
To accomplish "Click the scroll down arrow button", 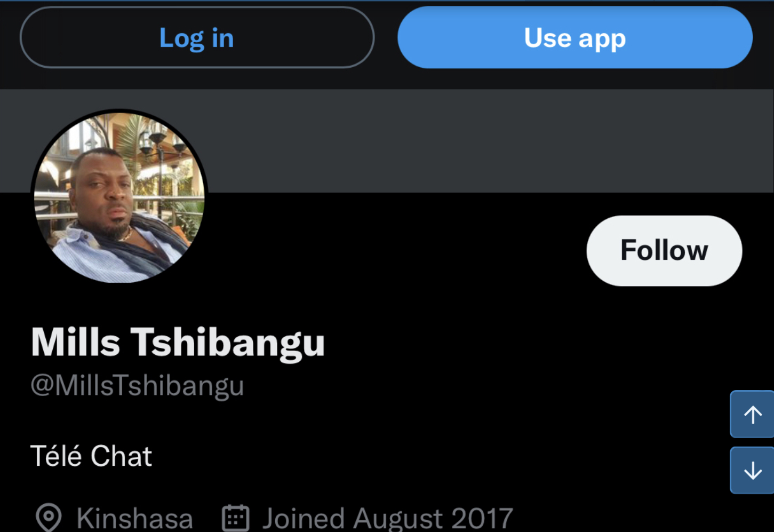I will 752,471.
